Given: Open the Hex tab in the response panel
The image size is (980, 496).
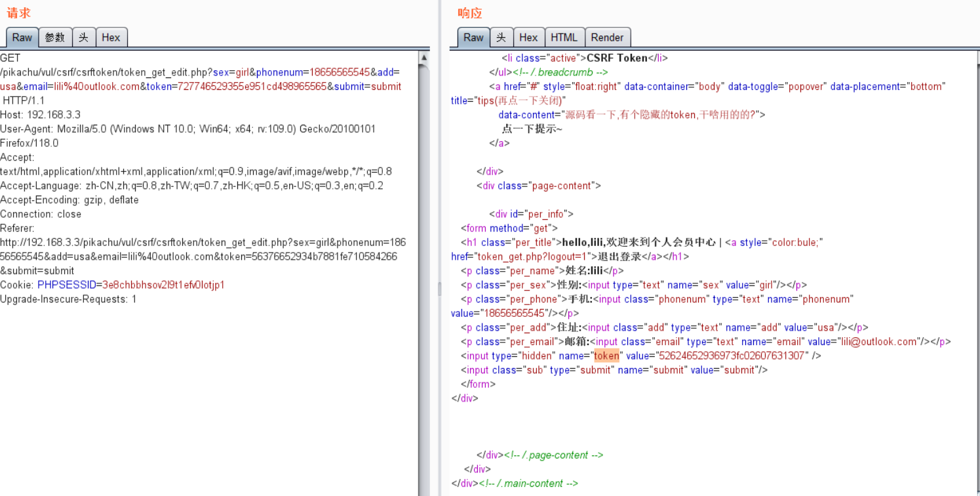Looking at the screenshot, I should 529,37.
